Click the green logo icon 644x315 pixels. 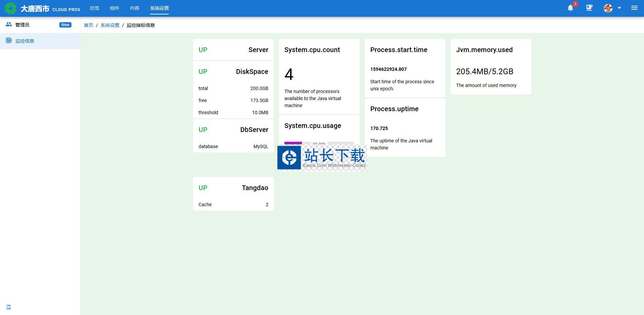(x=10, y=8)
